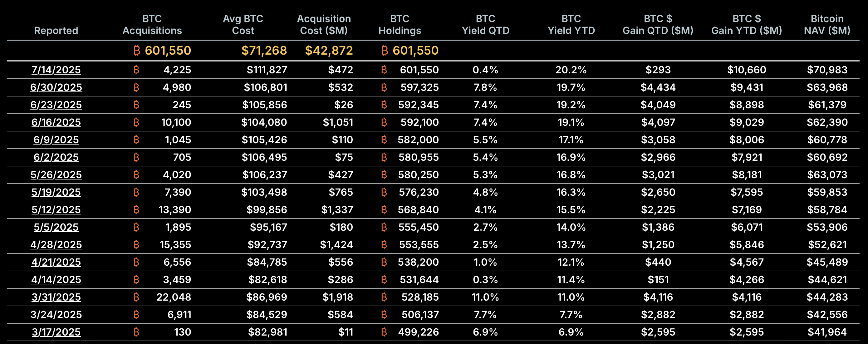
Task: Click the BTC Yield YTD column header
Action: coord(571,25)
